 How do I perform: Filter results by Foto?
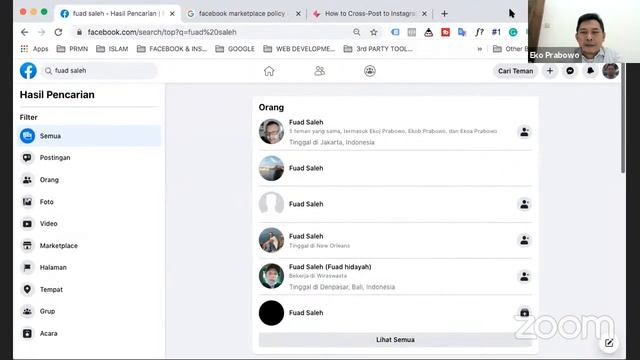(89, 202)
